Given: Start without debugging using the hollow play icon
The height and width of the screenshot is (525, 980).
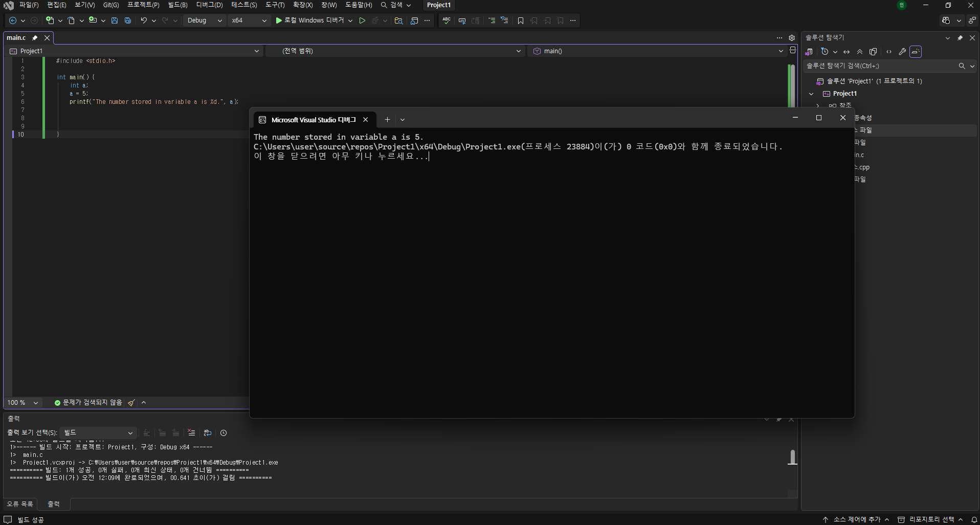Looking at the screenshot, I should click(362, 20).
